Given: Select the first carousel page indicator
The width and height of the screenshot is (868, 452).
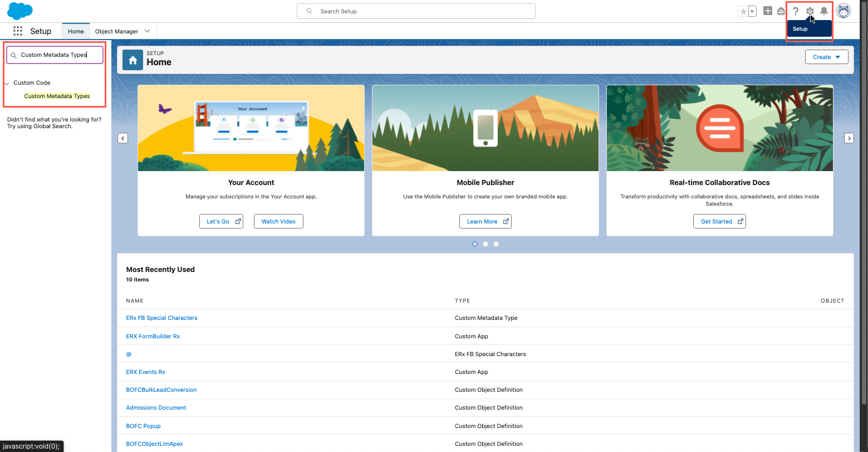Looking at the screenshot, I should (475, 244).
